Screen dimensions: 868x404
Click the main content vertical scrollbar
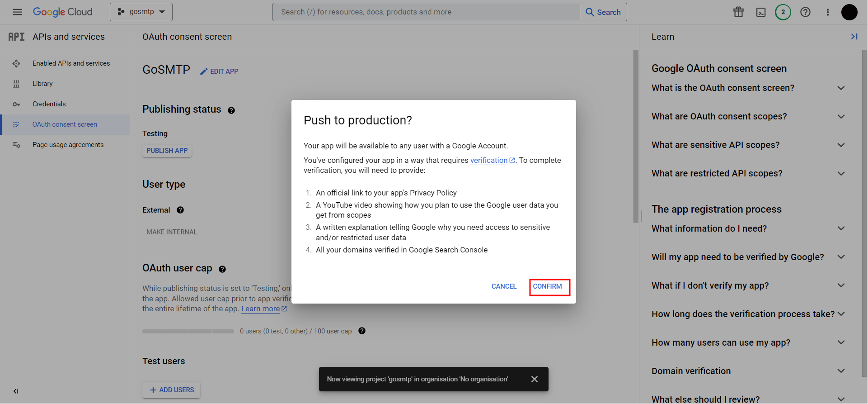click(x=636, y=136)
